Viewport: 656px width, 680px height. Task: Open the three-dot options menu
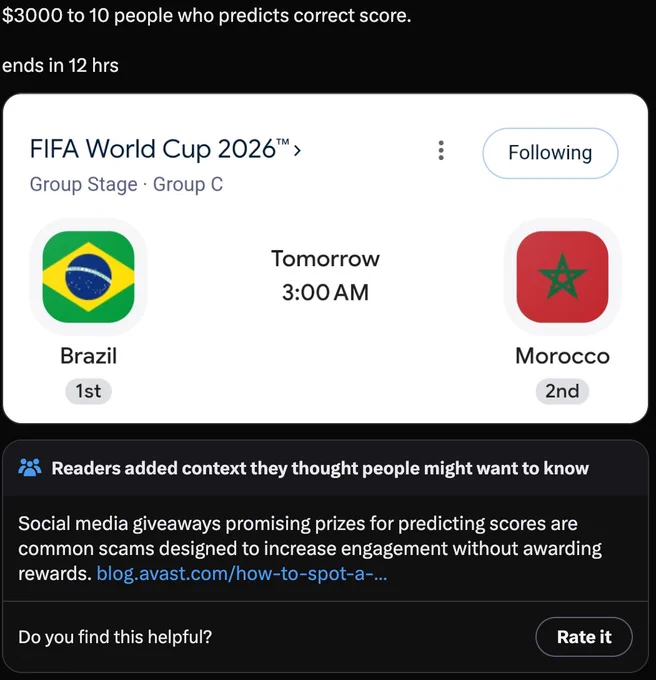tap(441, 150)
